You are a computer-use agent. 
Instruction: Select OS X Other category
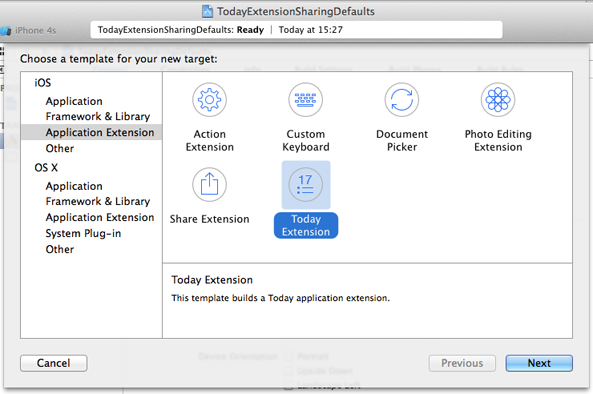[60, 250]
